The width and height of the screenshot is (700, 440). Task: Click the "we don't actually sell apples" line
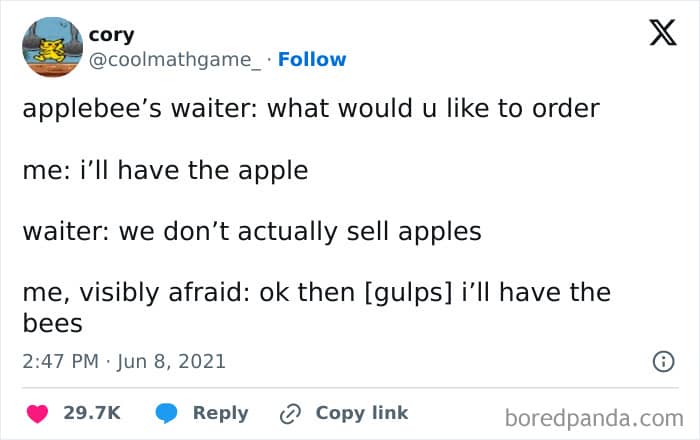pyautogui.click(x=252, y=232)
